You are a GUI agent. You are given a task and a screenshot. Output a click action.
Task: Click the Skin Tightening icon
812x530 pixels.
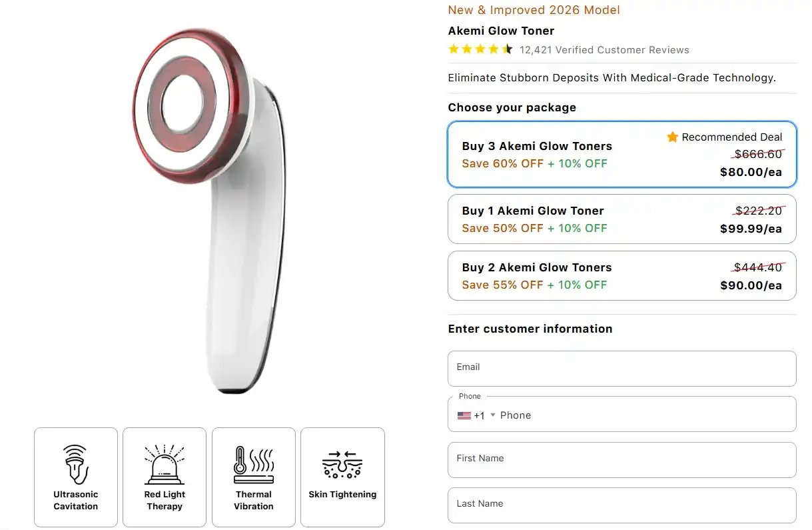342,465
